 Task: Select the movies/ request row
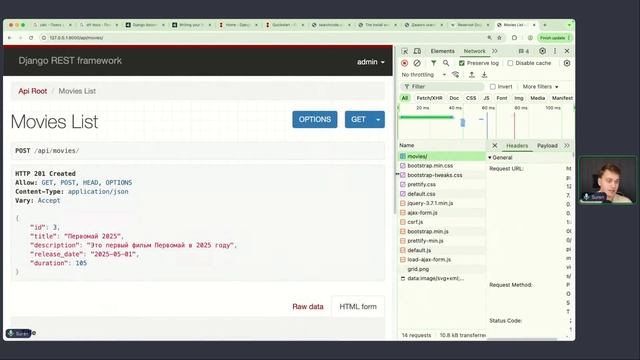click(442, 156)
